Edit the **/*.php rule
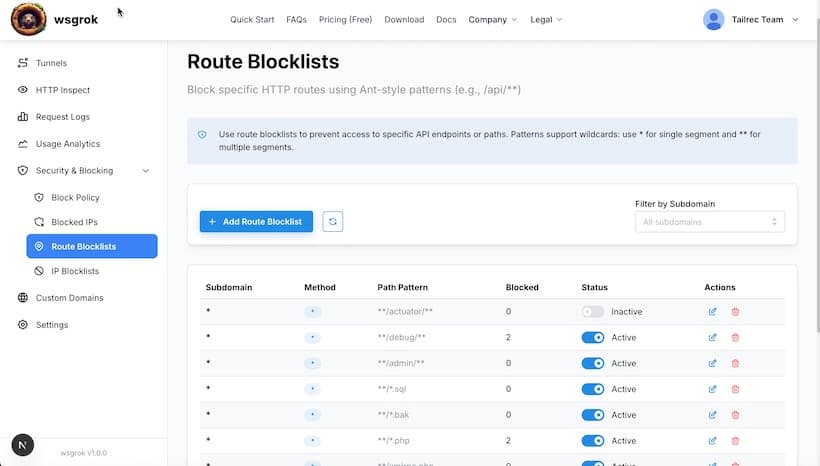The width and height of the screenshot is (820, 466). point(712,440)
